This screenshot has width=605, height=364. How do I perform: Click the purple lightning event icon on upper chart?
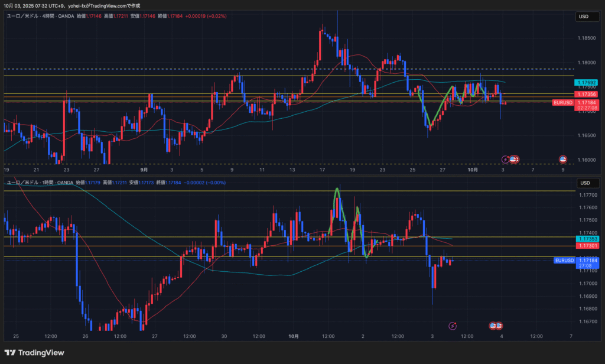[x=505, y=160]
